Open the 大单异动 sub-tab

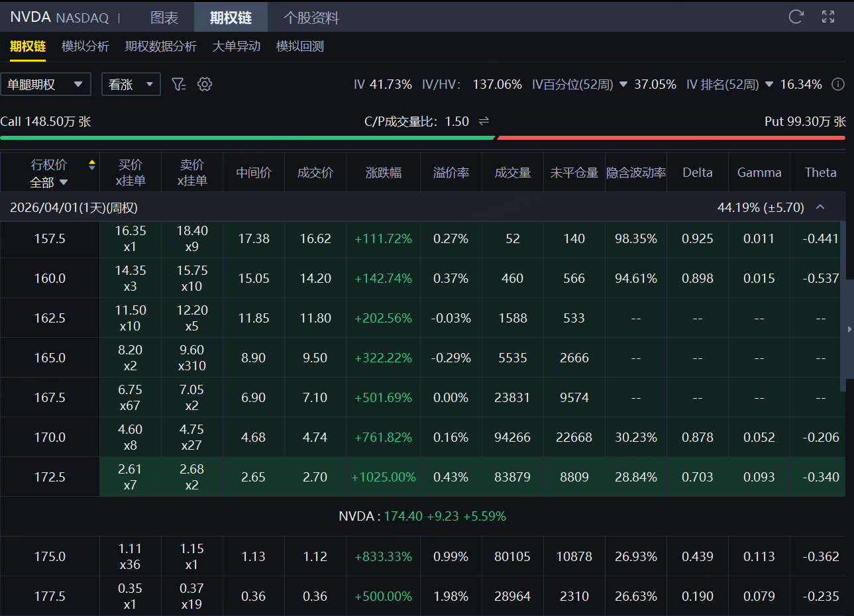(236, 46)
